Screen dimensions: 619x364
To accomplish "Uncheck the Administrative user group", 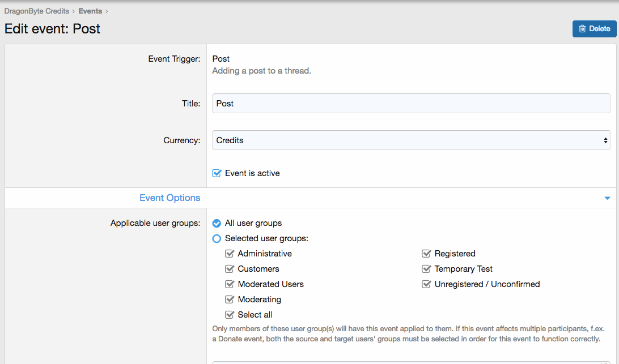I will pyautogui.click(x=230, y=254).
